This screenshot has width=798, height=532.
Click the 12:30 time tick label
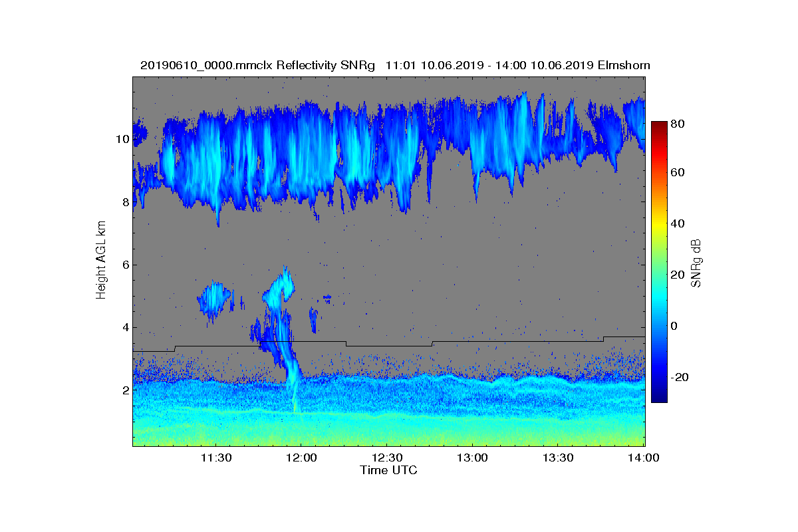[387, 458]
